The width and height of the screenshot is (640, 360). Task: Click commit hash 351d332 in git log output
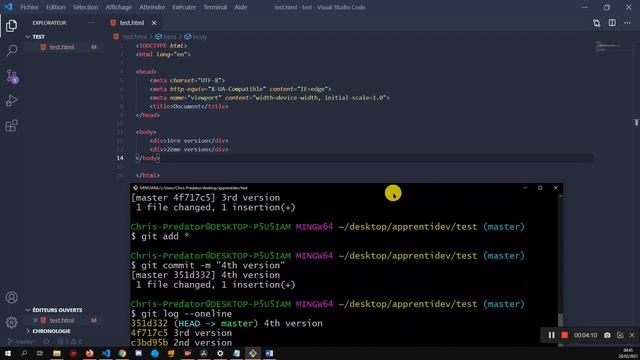pos(149,324)
